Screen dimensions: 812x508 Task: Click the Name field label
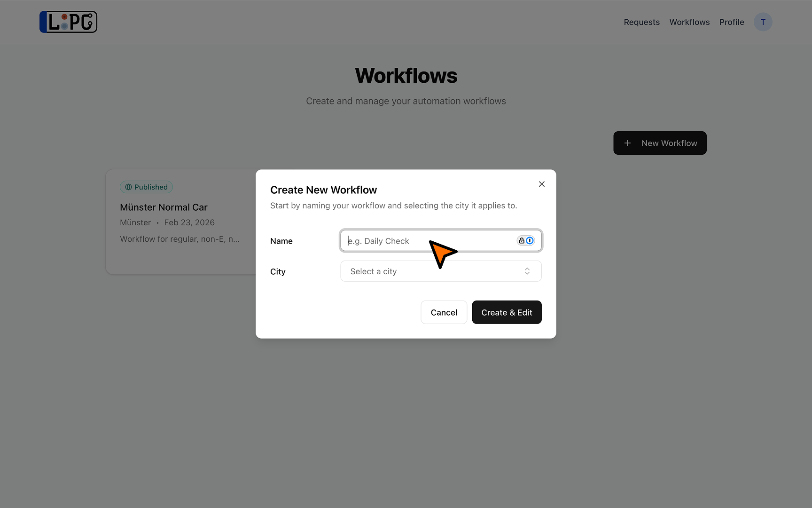click(281, 241)
